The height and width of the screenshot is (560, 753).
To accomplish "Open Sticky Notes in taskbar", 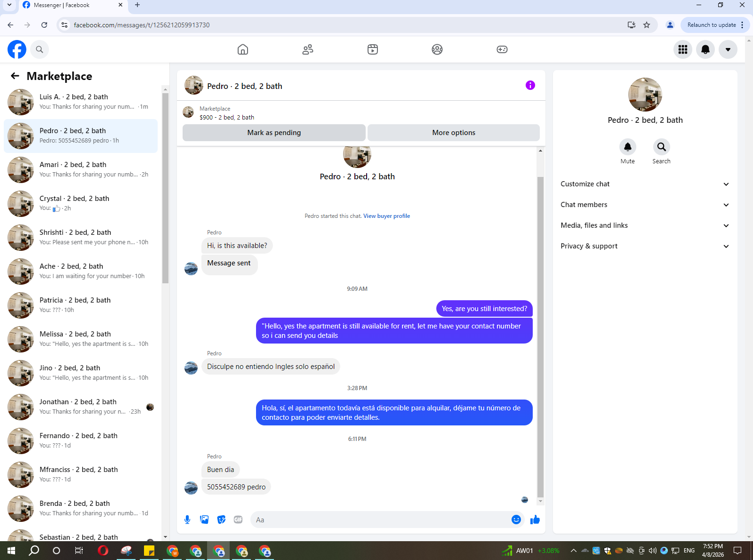I will pyautogui.click(x=149, y=551).
